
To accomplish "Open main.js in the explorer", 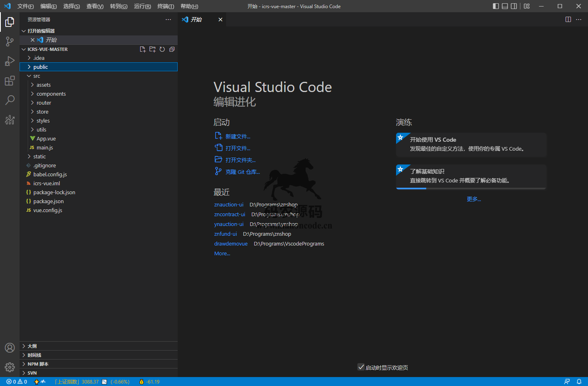I will coord(99,148).
